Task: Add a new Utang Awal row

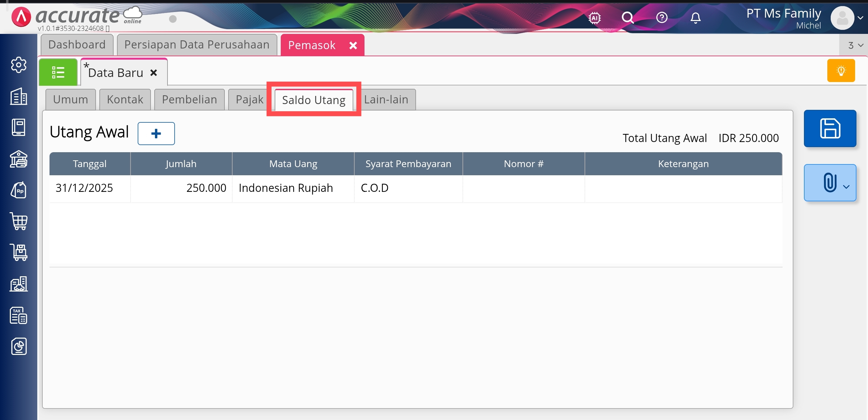Action: pyautogui.click(x=156, y=134)
